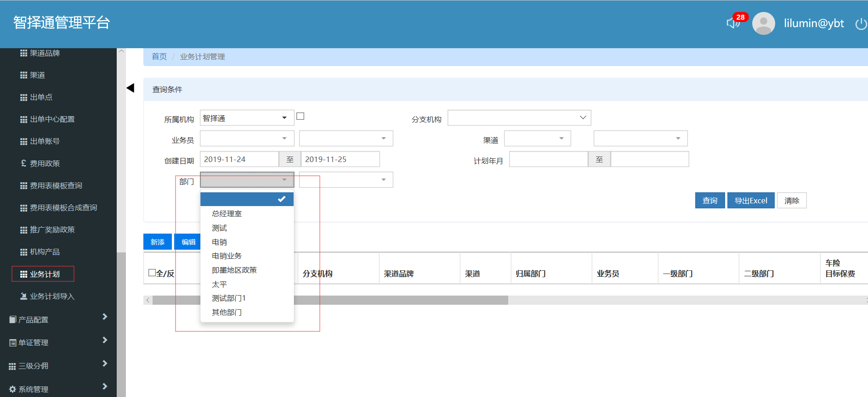Screen dimensions: 868x397
Task: Select 测试部门1 from department list
Action: point(247,298)
